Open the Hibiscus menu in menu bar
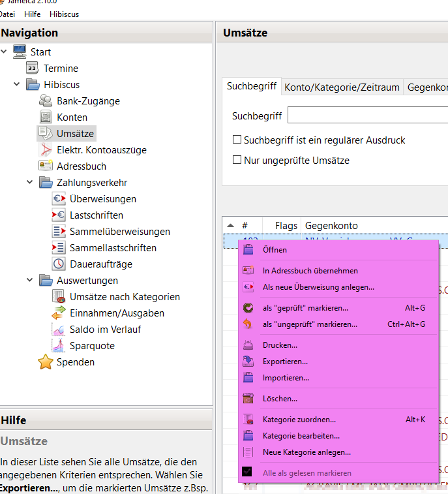This screenshot has width=448, height=494. tap(64, 14)
